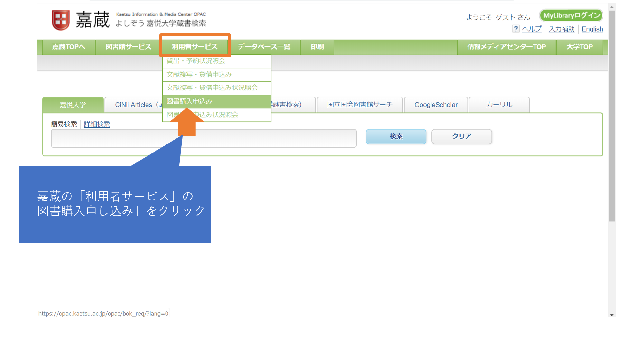Click the help question mark icon
Viewport: 644px width, 362px height.
coord(516,29)
